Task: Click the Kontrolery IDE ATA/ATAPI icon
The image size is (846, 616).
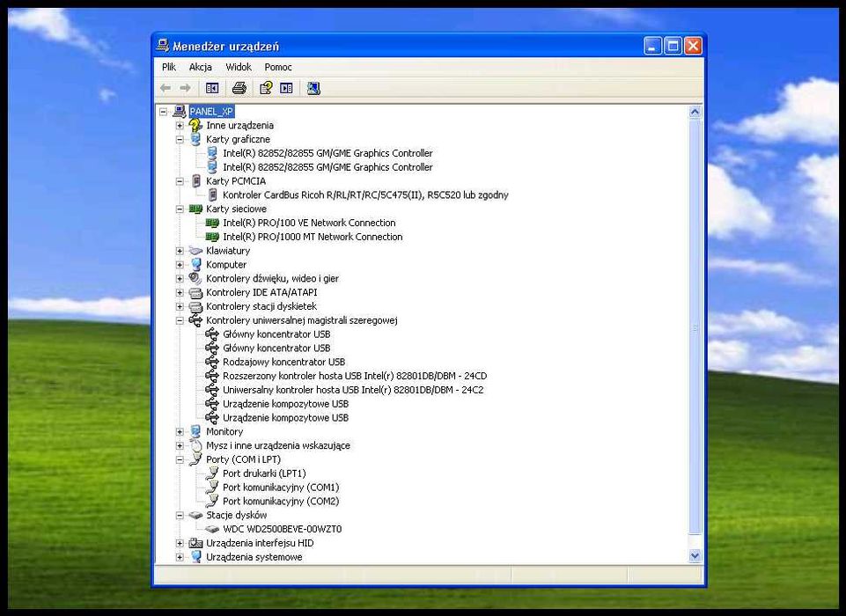Action: coord(195,292)
